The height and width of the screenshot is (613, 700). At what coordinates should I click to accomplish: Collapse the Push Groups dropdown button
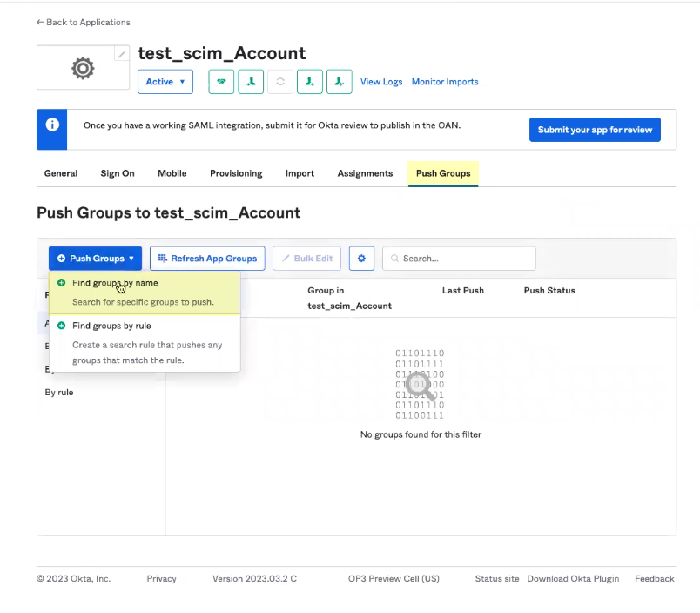pyautogui.click(x=96, y=259)
